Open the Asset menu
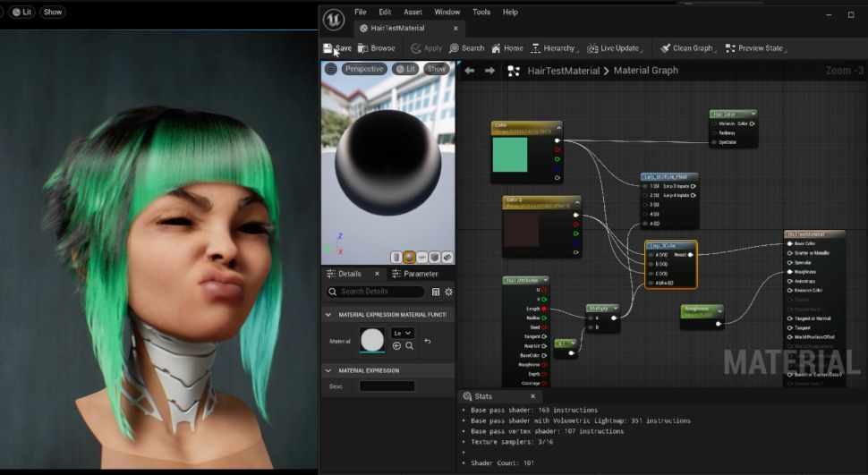The height and width of the screenshot is (475, 868). tap(413, 13)
